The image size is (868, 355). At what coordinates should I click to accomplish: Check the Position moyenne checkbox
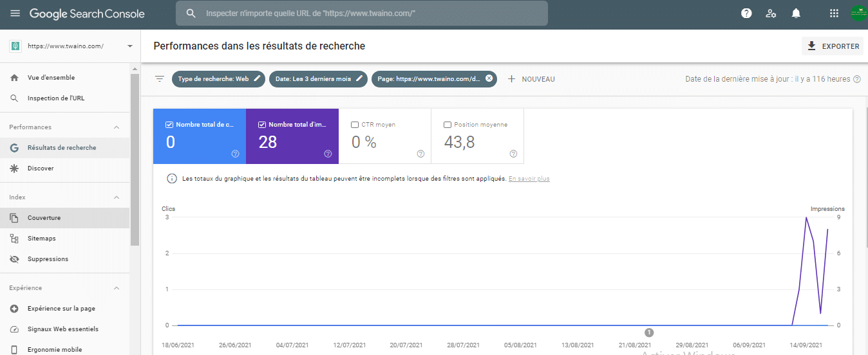click(448, 125)
